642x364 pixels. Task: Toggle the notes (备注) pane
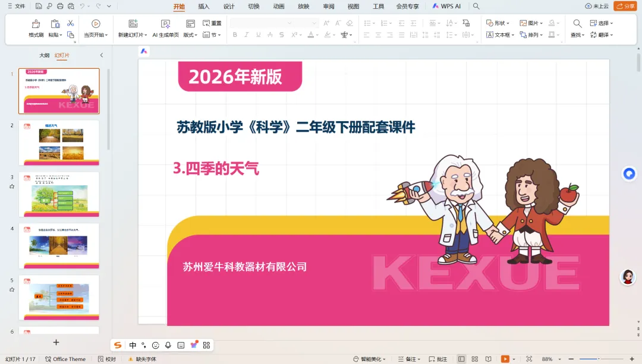coord(409,359)
